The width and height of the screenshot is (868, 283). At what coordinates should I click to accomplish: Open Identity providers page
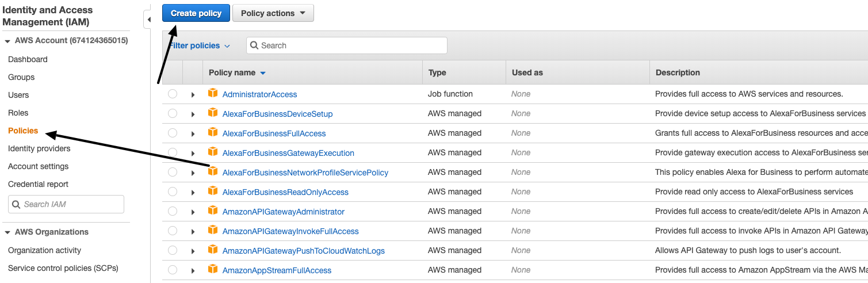coord(39,148)
